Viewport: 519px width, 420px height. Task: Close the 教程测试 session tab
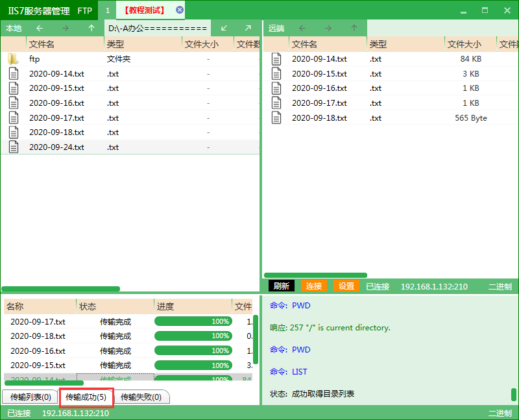coord(180,10)
